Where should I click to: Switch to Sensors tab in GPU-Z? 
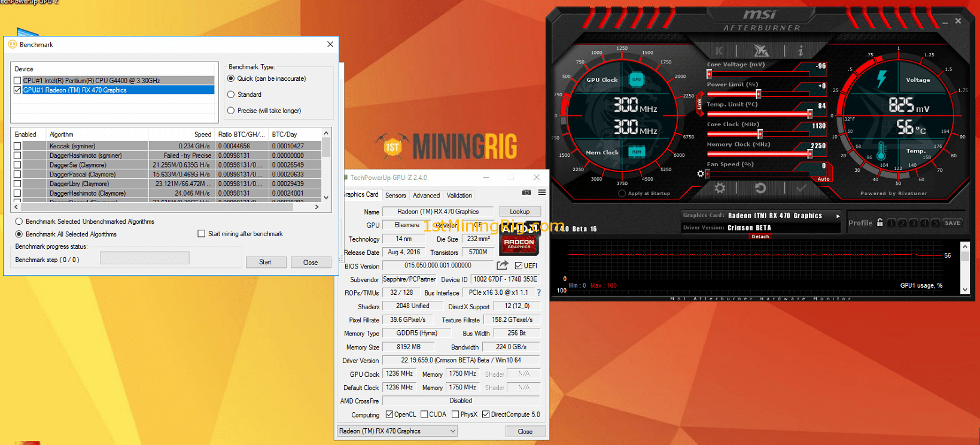click(x=395, y=195)
